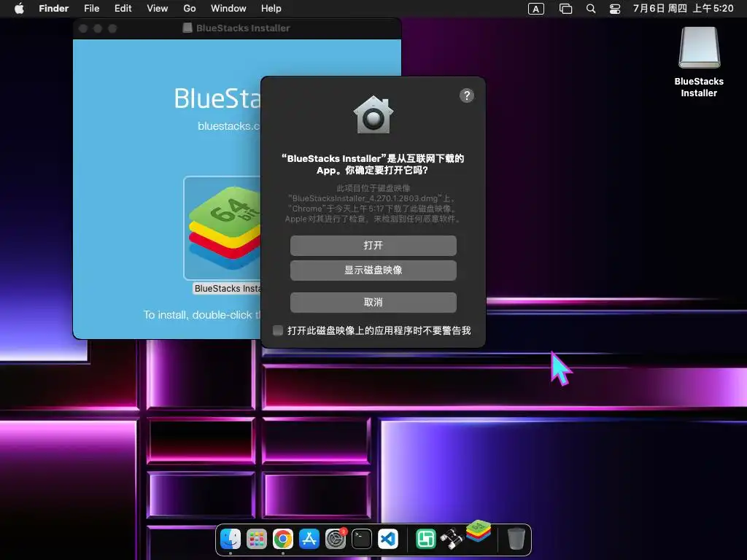Open the View menu
The image size is (747, 560).
click(x=158, y=9)
